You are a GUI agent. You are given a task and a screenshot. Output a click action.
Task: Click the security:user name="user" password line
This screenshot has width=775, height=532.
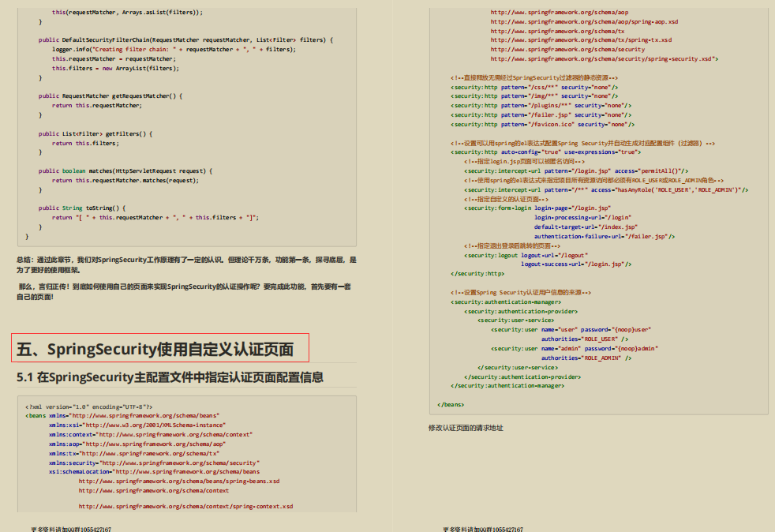[x=571, y=330]
